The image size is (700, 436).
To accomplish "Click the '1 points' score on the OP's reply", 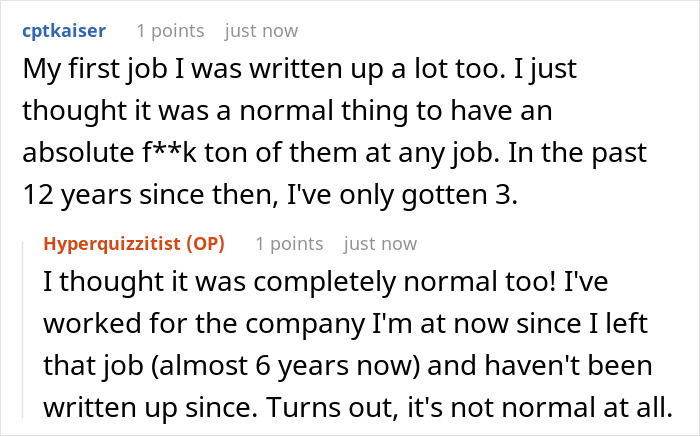I will (x=289, y=243).
